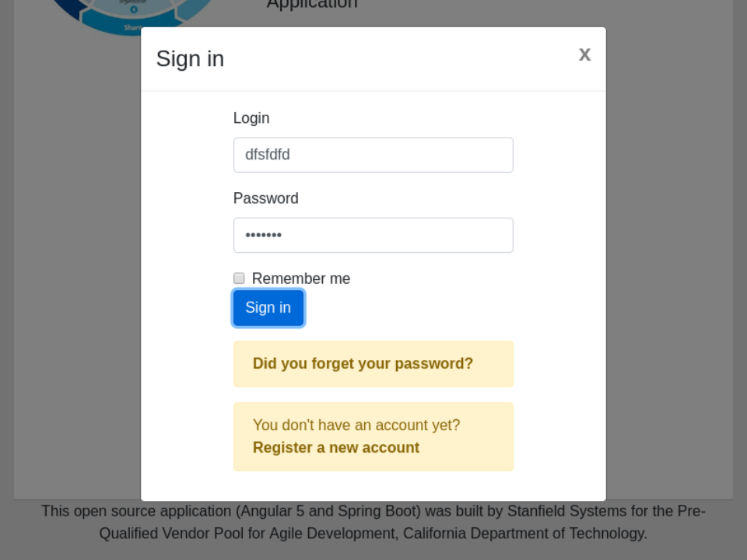This screenshot has width=747, height=560.
Task: Click the Sign in dialog title
Action: pyautogui.click(x=190, y=59)
